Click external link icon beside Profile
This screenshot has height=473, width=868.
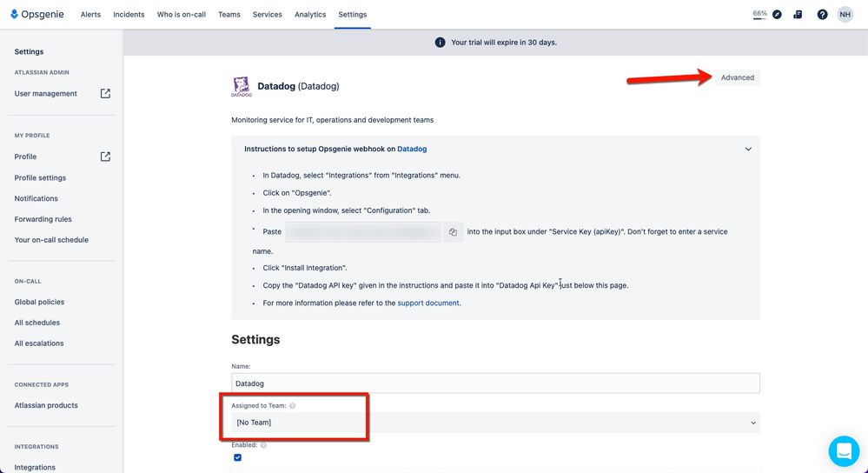tap(105, 157)
